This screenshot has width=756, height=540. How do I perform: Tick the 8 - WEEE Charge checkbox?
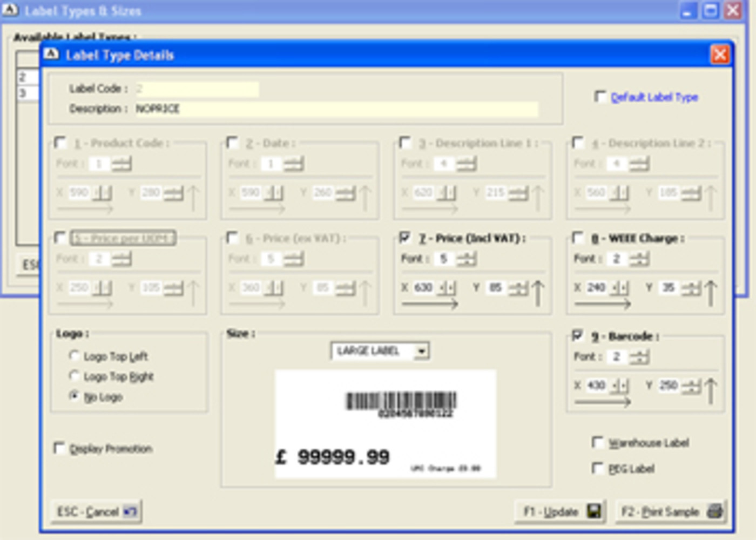(578, 238)
